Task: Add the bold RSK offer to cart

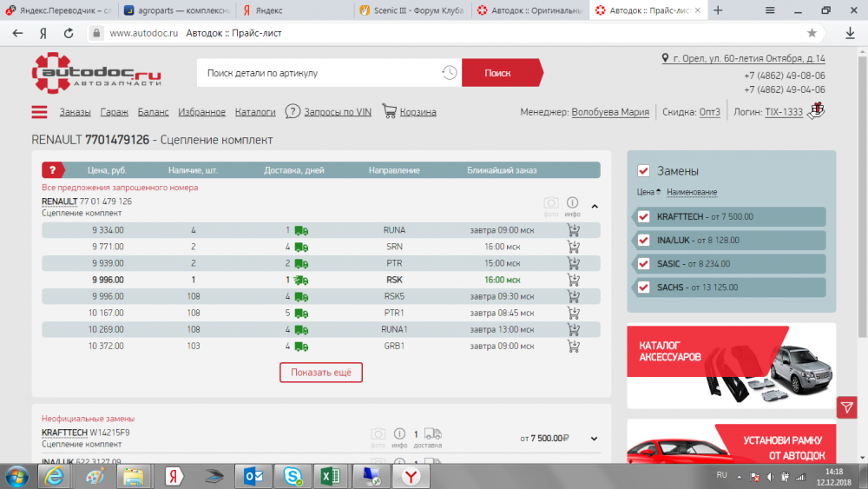Action: (574, 280)
